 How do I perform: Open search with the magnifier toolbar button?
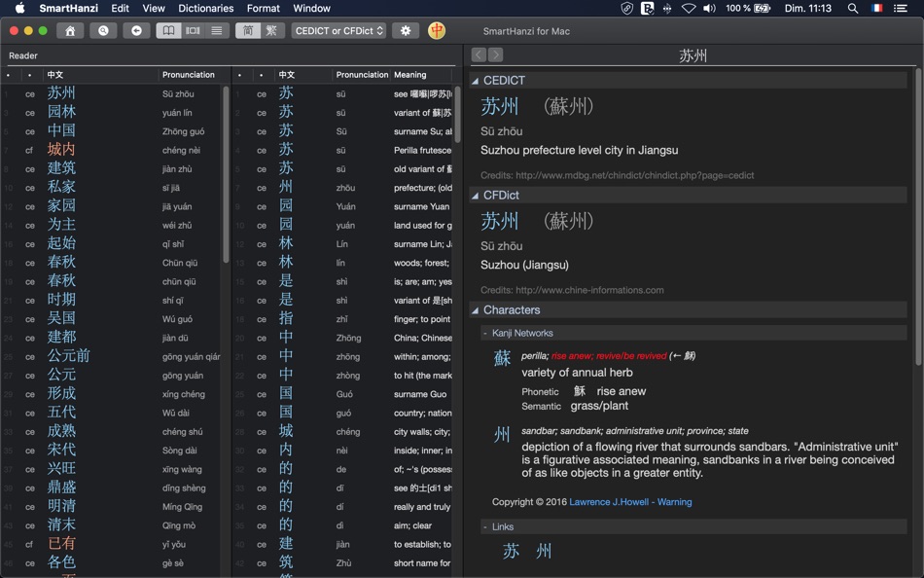(103, 31)
